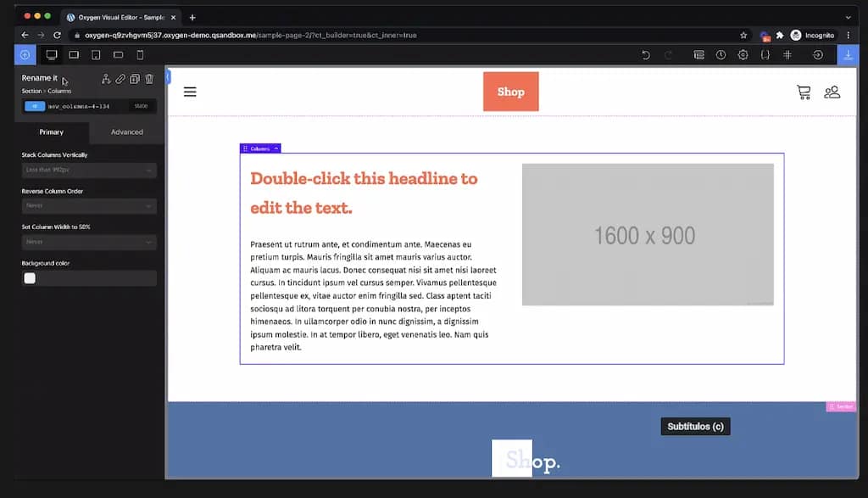Open the Chrome three-dot menu
Viewport: 868px width, 498px height.
(x=848, y=35)
